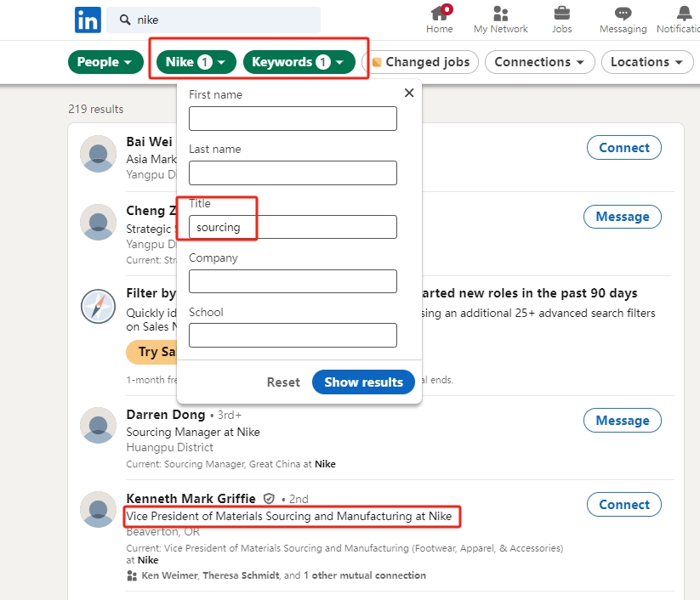Image resolution: width=700 pixels, height=600 pixels.
Task: Expand the Locations filter dropdown
Action: pyautogui.click(x=647, y=62)
